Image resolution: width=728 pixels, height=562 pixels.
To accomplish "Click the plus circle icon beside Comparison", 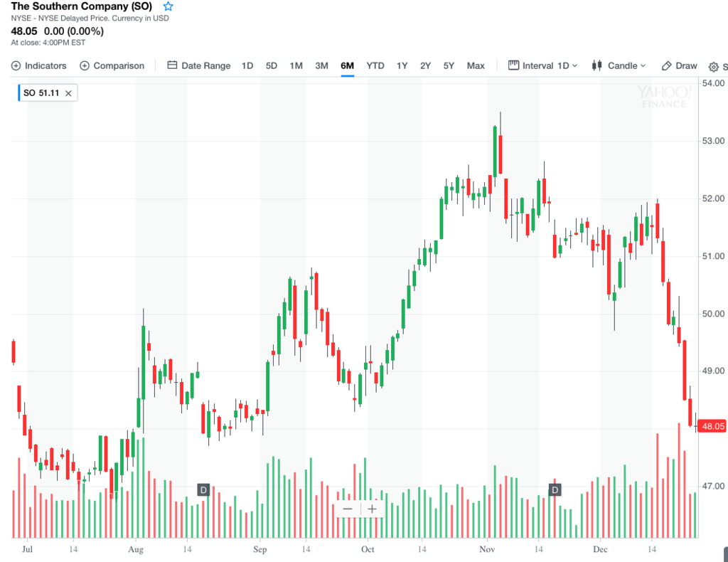I will [85, 65].
